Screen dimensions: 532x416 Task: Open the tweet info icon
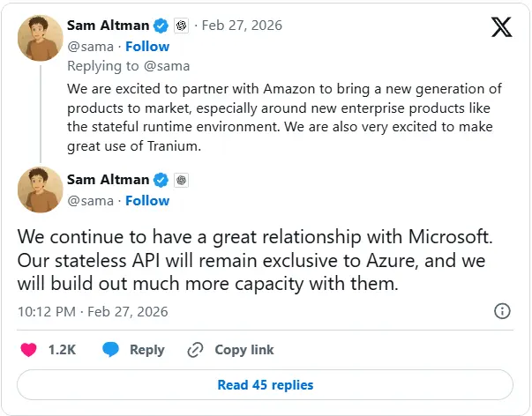coord(502,311)
